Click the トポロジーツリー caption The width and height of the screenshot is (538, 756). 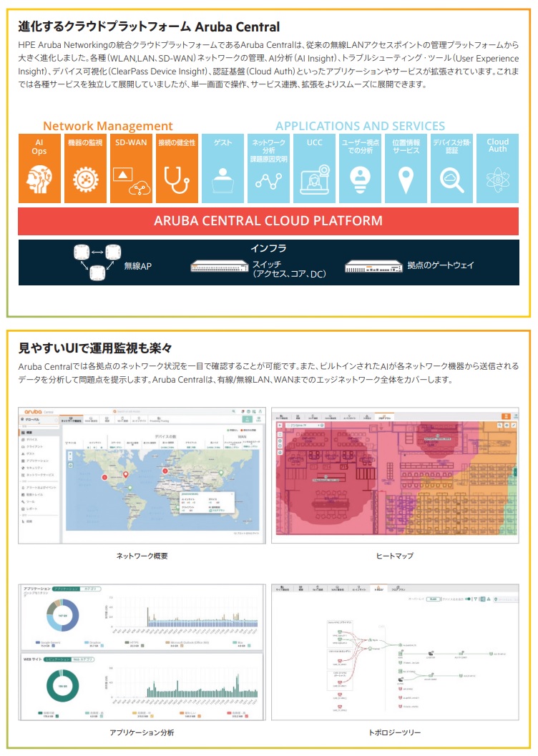(x=395, y=732)
